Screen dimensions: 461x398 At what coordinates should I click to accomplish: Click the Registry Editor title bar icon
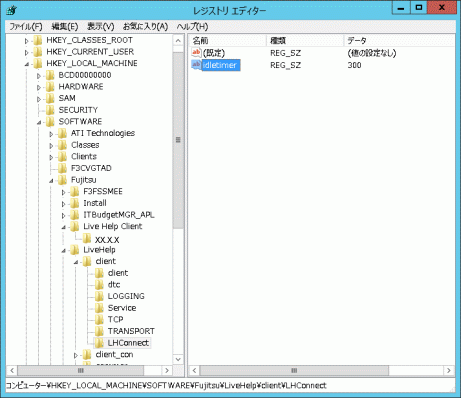tap(12, 10)
